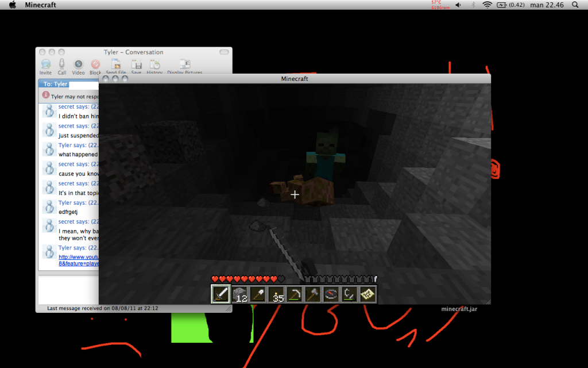Select the cobblestone stack of 12
588x368 pixels.
point(239,294)
